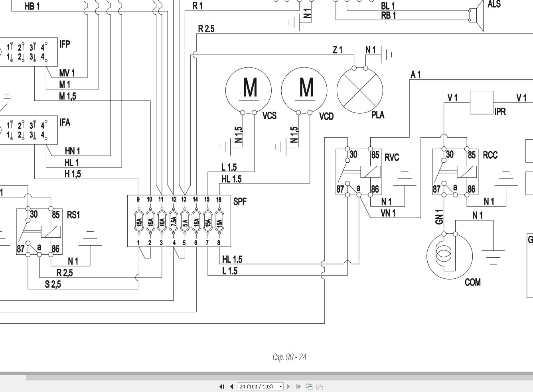Click the IFP switch label

tap(65, 44)
